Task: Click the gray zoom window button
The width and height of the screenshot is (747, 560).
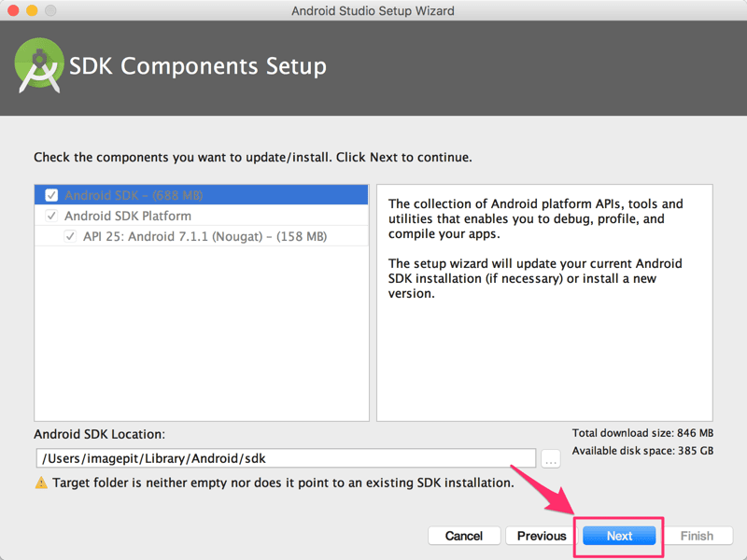Action: pos(50,10)
